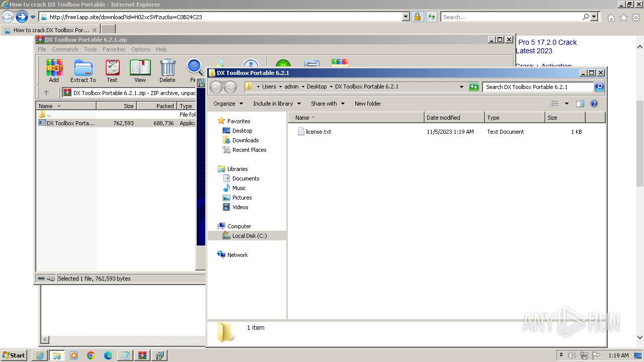This screenshot has width=644, height=362.
Task: Show the preview pane in Explorer
Action: click(x=580, y=104)
